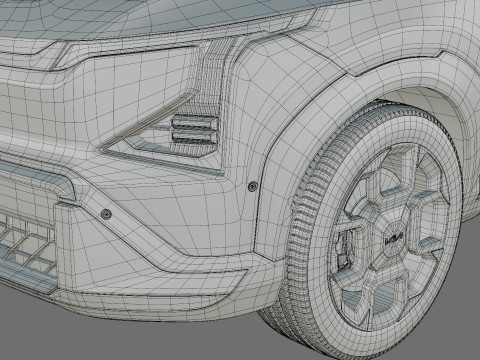The image size is (480, 360).
Task: Click the stacked fog light lamps in the bumper
Action: coord(194,130)
